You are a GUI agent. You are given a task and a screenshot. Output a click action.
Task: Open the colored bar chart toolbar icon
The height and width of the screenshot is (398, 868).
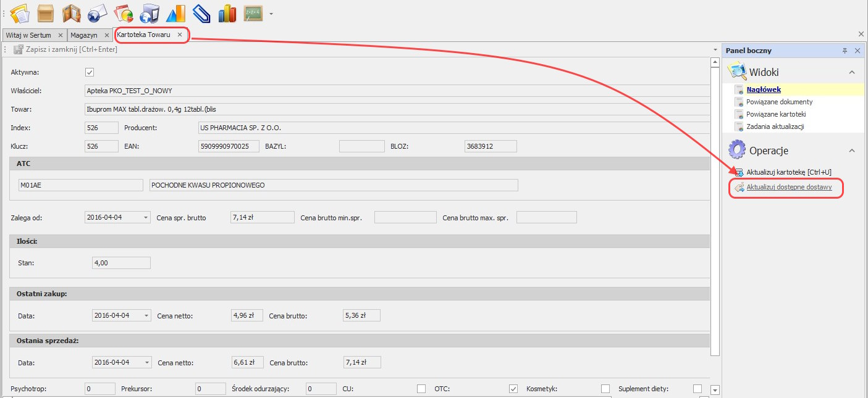tap(227, 12)
